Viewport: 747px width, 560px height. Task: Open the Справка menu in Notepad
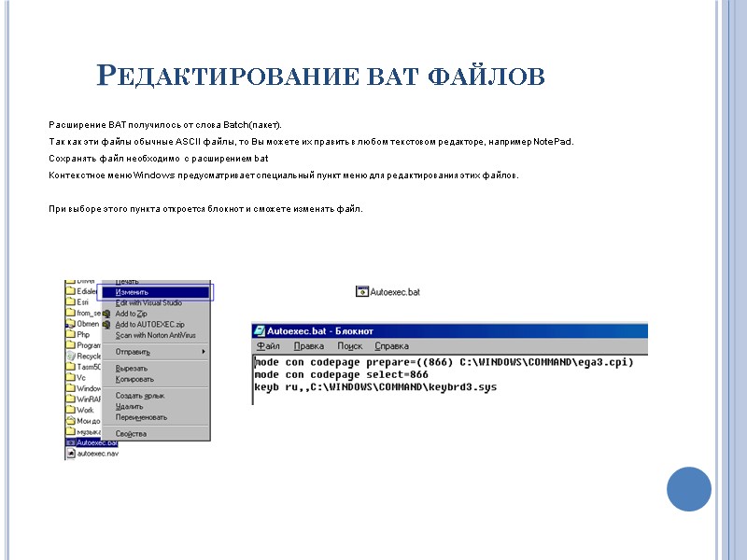[391, 346]
